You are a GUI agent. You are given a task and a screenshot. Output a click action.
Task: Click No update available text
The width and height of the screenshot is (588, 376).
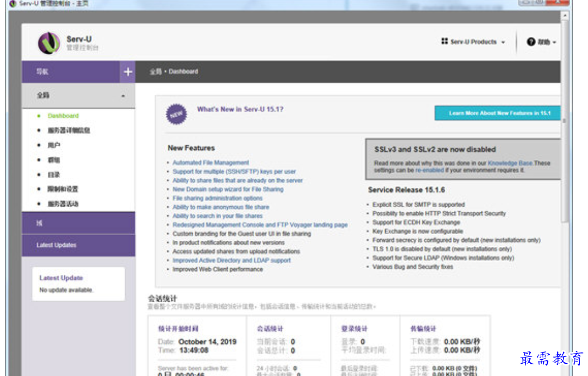pos(66,290)
